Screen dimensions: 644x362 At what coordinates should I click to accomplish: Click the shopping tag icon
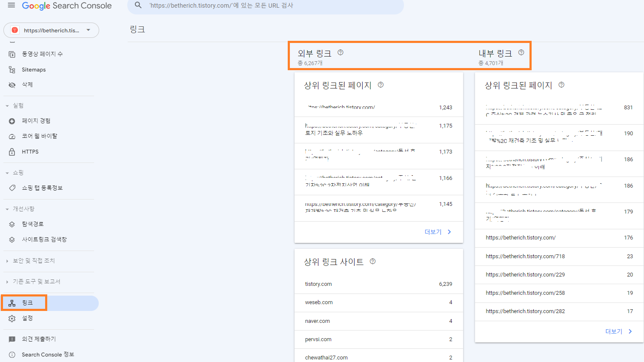pyautogui.click(x=12, y=188)
